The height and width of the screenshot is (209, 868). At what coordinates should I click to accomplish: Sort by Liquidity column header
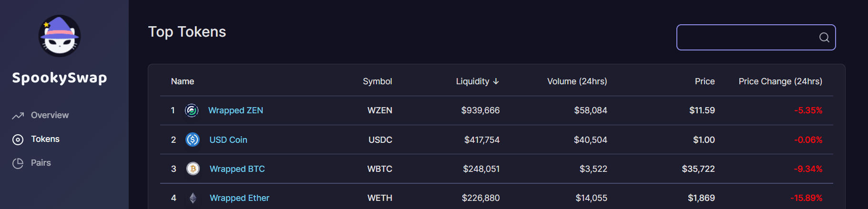pos(478,81)
